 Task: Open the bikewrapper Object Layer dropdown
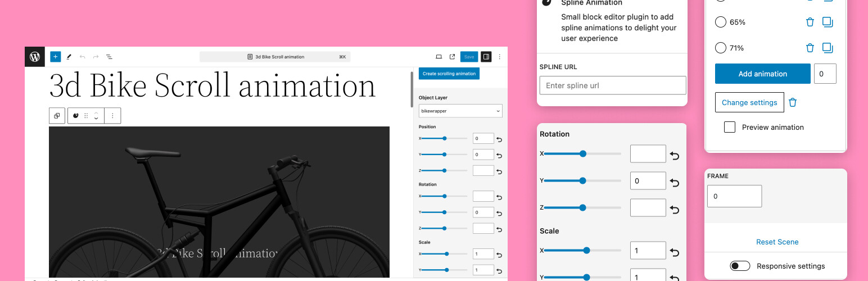[x=460, y=111]
